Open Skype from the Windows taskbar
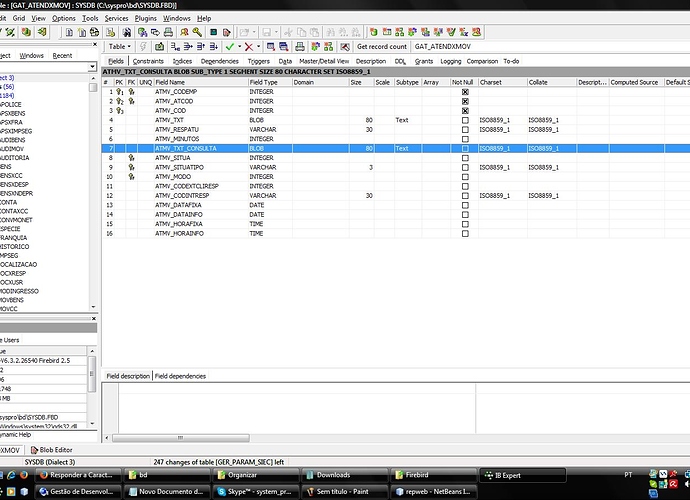690x500 pixels. (x=256, y=492)
